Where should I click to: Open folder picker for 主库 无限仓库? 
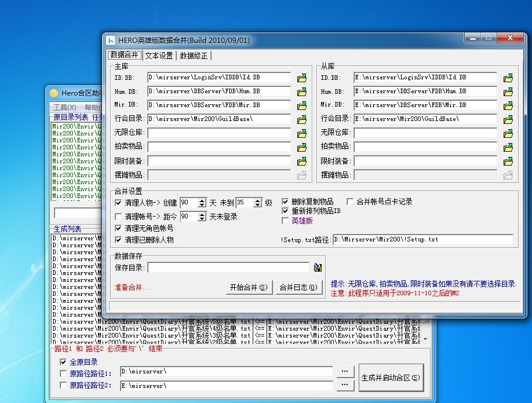[x=302, y=133]
